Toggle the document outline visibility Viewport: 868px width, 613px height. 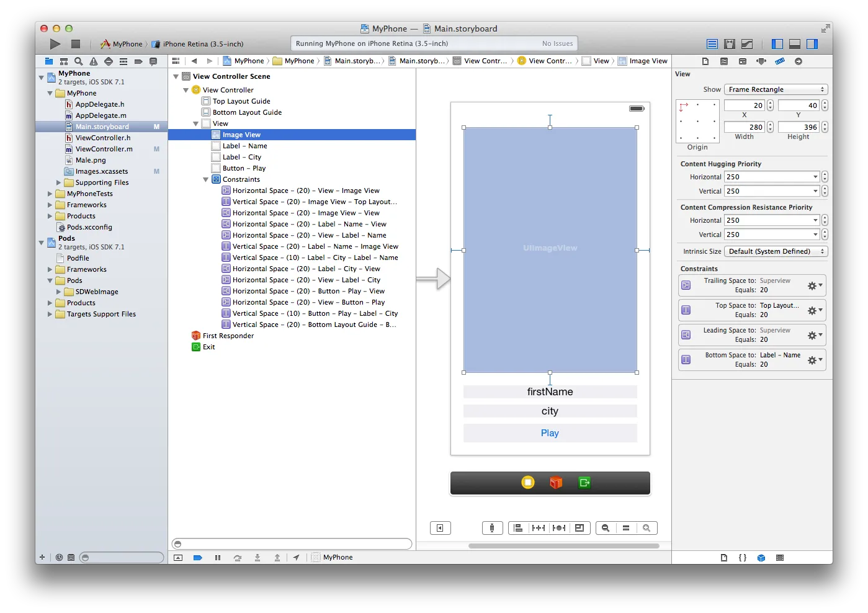[440, 528]
